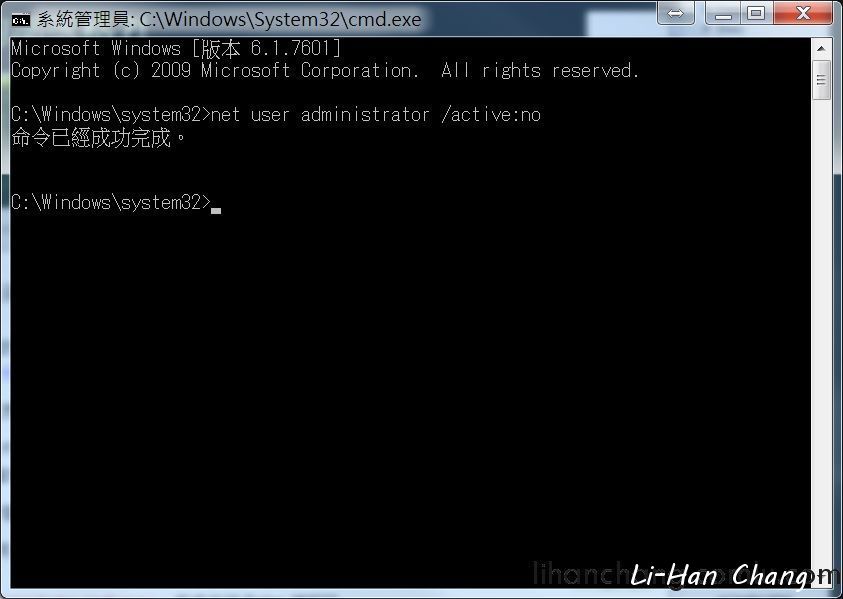Click the empty black console area
The width and height of the screenshot is (843, 599).
409,376
